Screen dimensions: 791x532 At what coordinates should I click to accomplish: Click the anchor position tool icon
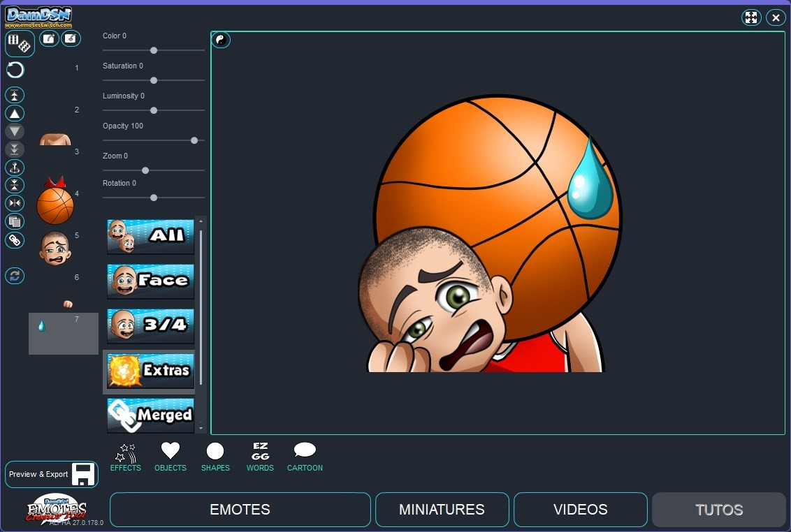click(14, 167)
